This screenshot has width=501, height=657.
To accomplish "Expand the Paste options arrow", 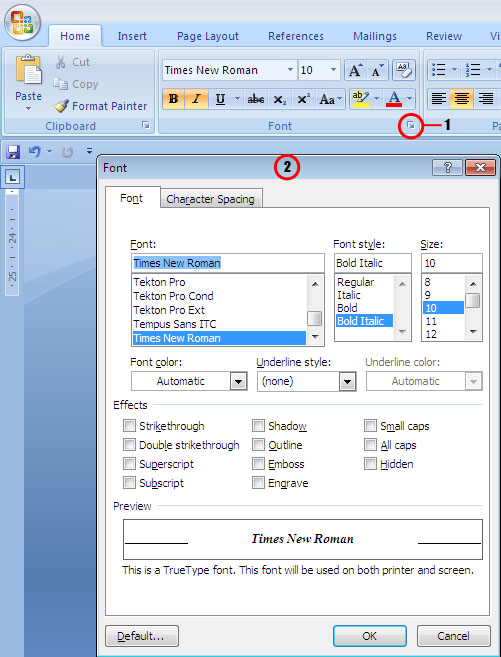I will click(x=28, y=109).
